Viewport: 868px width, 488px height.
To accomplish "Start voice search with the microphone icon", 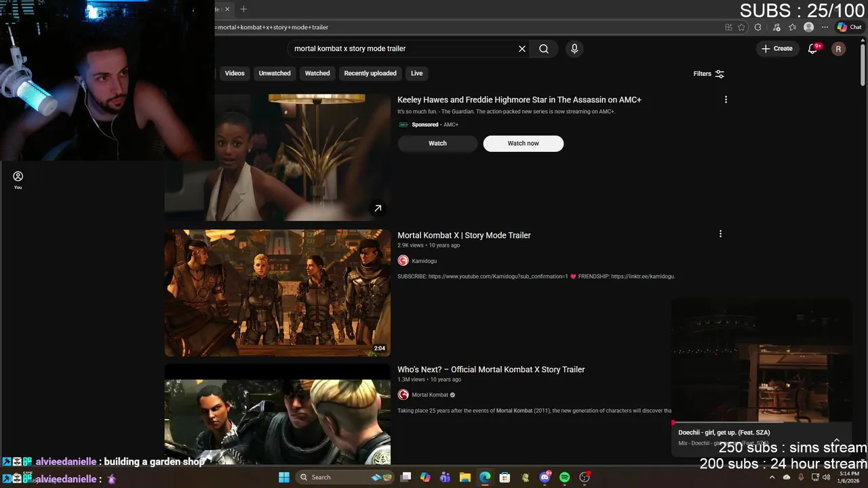I will click(x=574, y=49).
